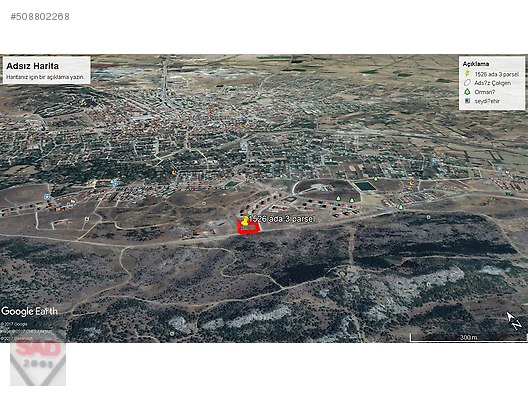Click the listing ID #508802268 text
The width and height of the screenshot is (528, 396).
click(x=40, y=17)
